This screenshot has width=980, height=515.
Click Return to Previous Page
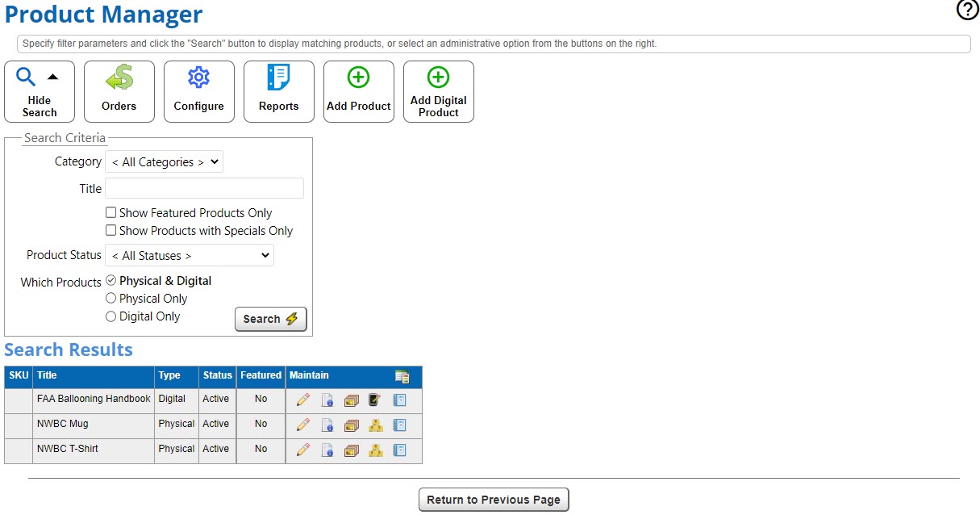pyautogui.click(x=494, y=500)
